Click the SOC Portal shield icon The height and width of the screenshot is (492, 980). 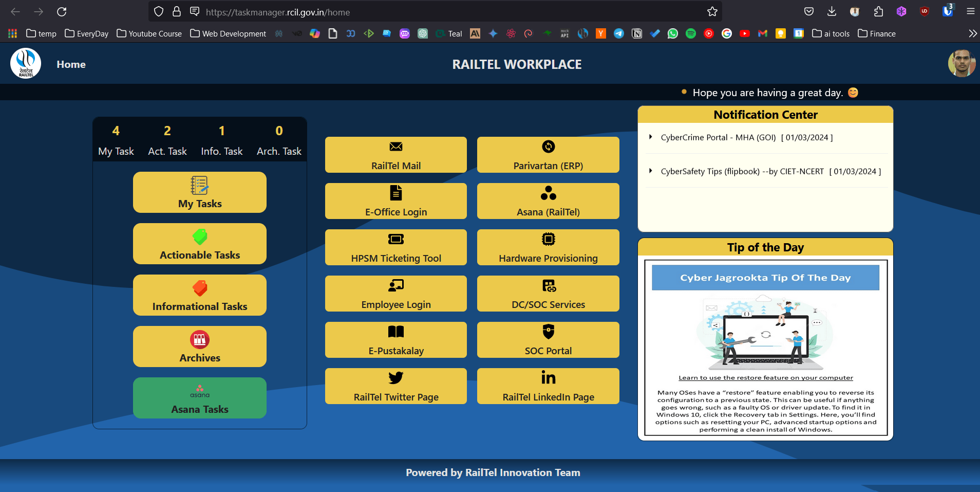click(548, 332)
